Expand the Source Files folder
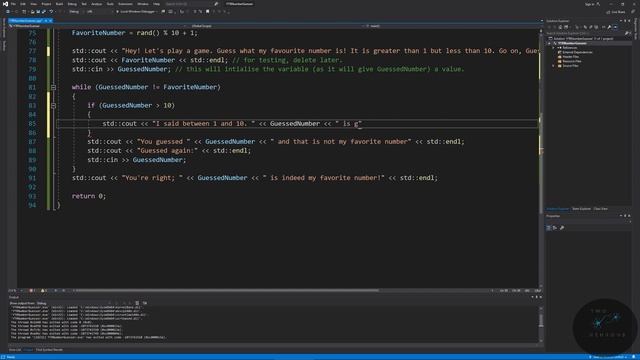This screenshot has width=640, height=360. point(553,66)
